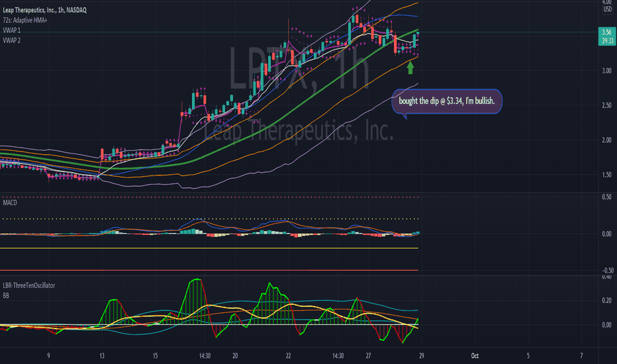
Task: Click the -0.50 MACD axis value
Action: point(607,270)
